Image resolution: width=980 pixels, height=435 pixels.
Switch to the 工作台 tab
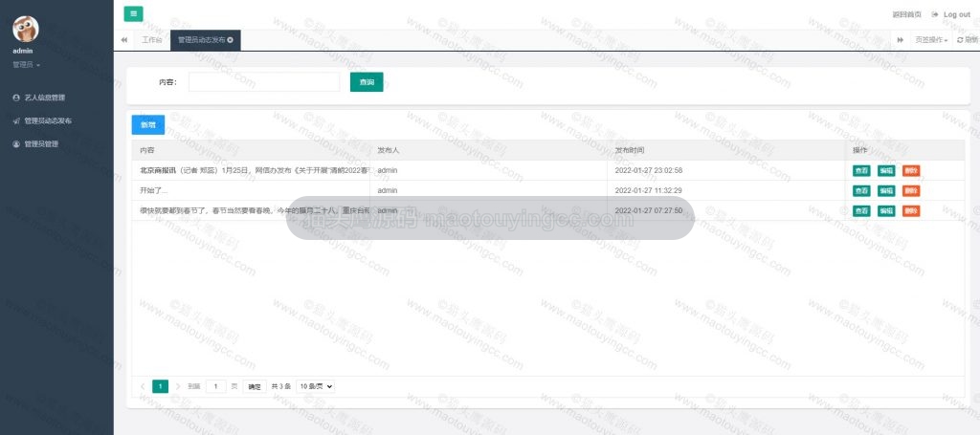[151, 40]
